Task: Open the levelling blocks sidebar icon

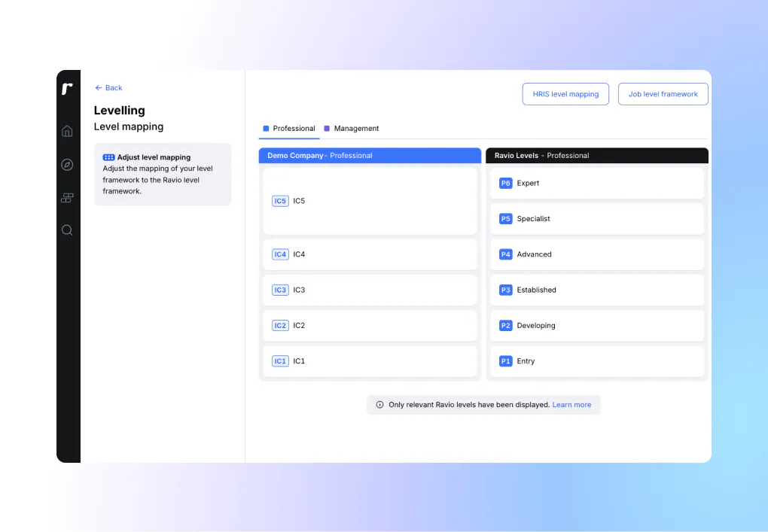Action: pyautogui.click(x=67, y=198)
